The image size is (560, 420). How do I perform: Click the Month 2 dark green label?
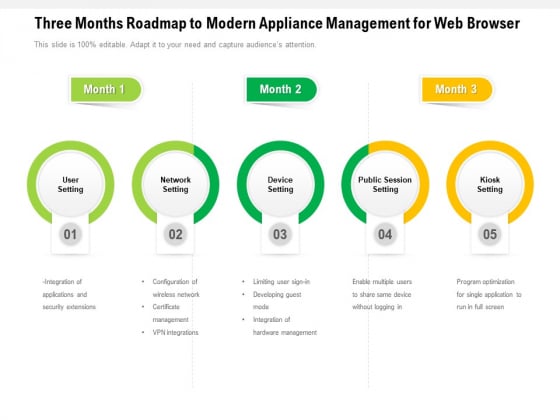pyautogui.click(x=281, y=89)
